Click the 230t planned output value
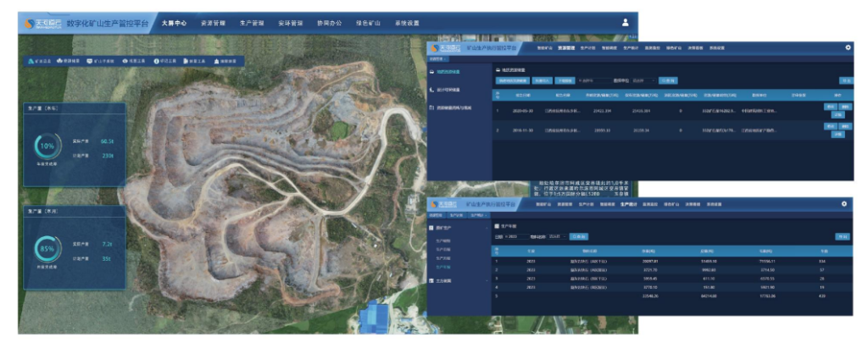 tap(108, 156)
